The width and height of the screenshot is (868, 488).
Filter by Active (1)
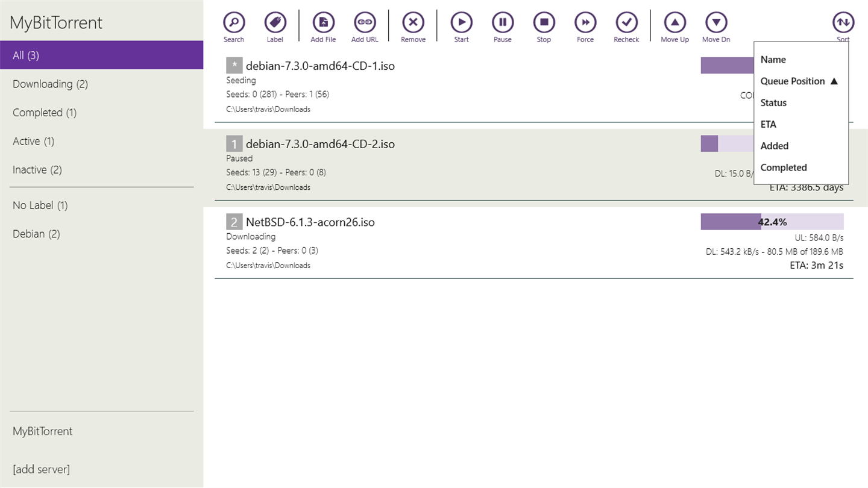[101, 141]
